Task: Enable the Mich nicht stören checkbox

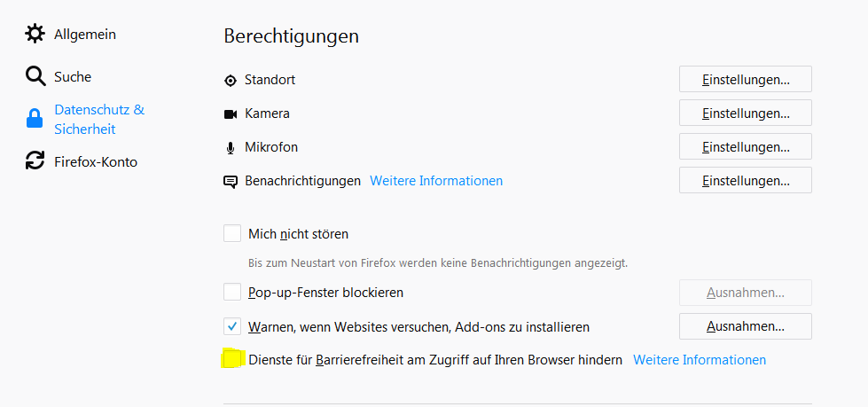Action: [232, 234]
